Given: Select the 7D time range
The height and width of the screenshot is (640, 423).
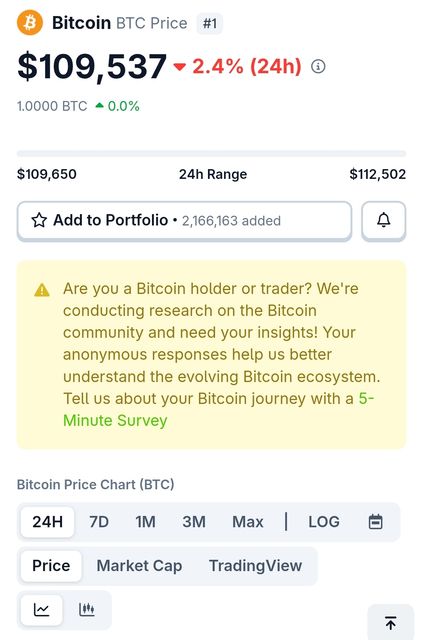Looking at the screenshot, I should coord(99,522).
